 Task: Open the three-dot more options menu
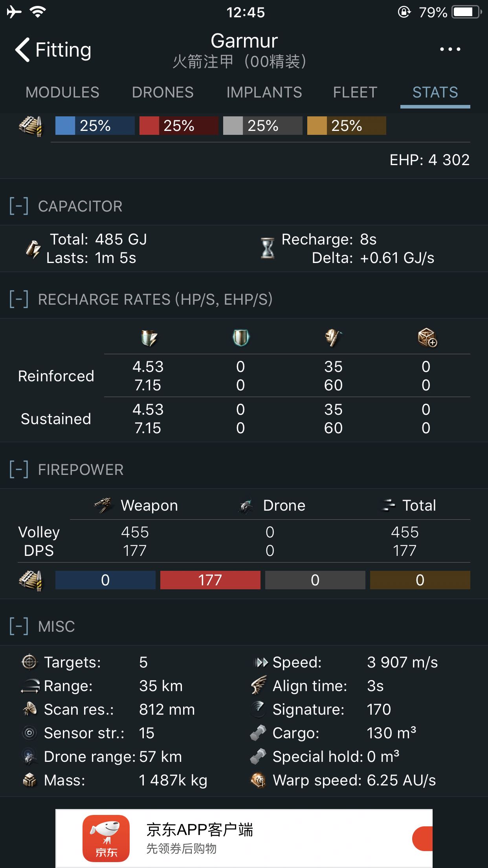[x=450, y=50]
